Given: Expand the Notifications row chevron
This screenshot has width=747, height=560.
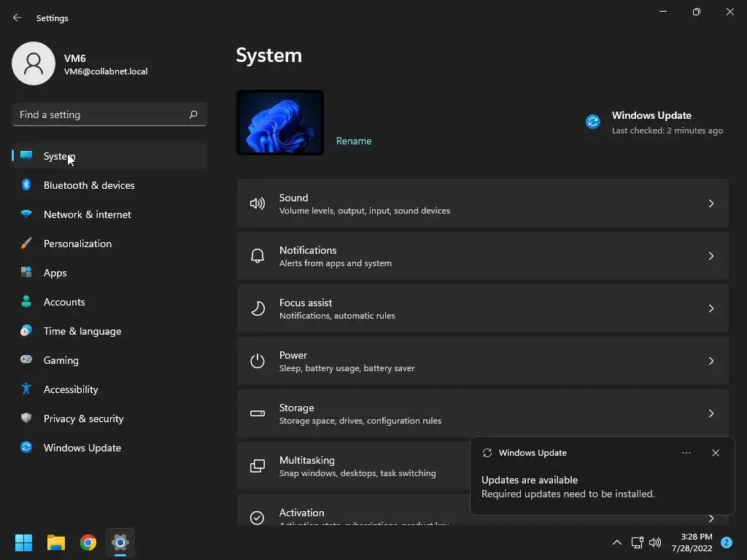Looking at the screenshot, I should click(x=711, y=256).
